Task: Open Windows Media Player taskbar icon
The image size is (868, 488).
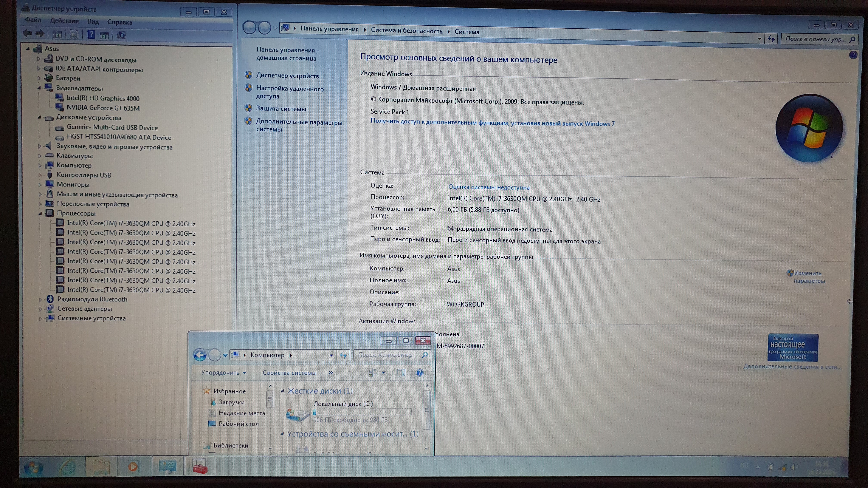Action: [133, 467]
